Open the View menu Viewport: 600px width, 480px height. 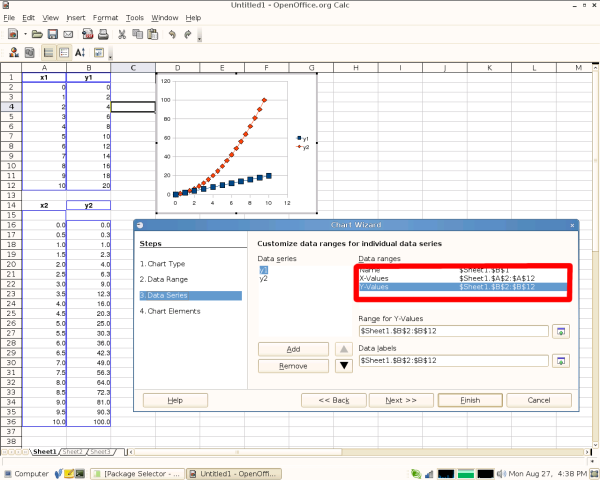pos(51,18)
